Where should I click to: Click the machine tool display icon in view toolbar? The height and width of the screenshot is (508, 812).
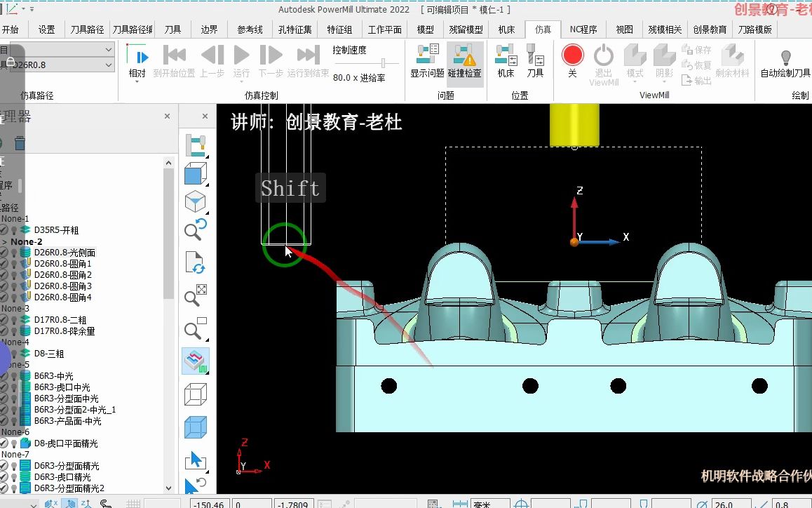[196, 146]
